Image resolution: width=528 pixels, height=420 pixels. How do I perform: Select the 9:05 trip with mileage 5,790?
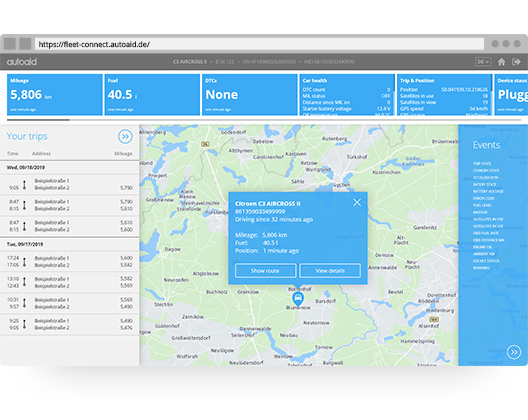tap(70, 184)
